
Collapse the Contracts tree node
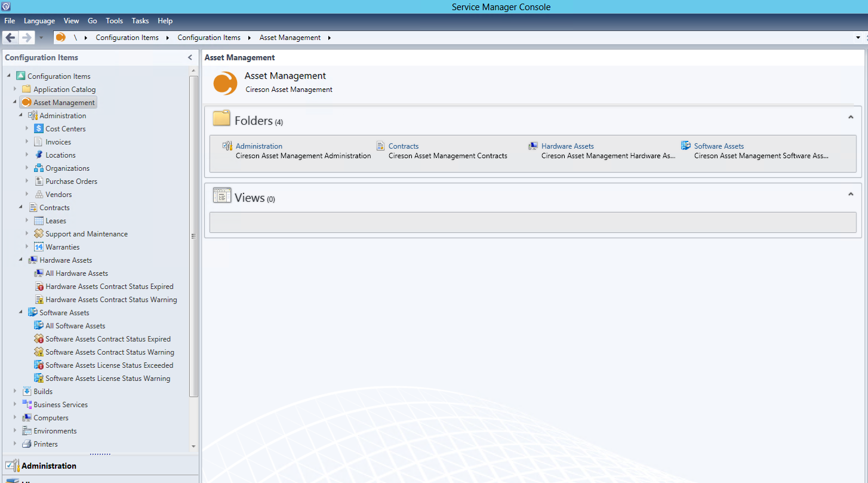[x=21, y=207]
